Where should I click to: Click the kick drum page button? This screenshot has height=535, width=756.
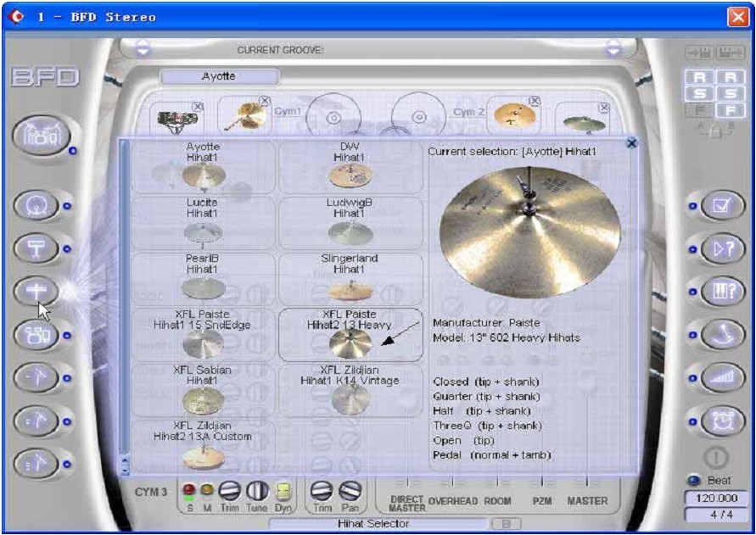(x=36, y=204)
